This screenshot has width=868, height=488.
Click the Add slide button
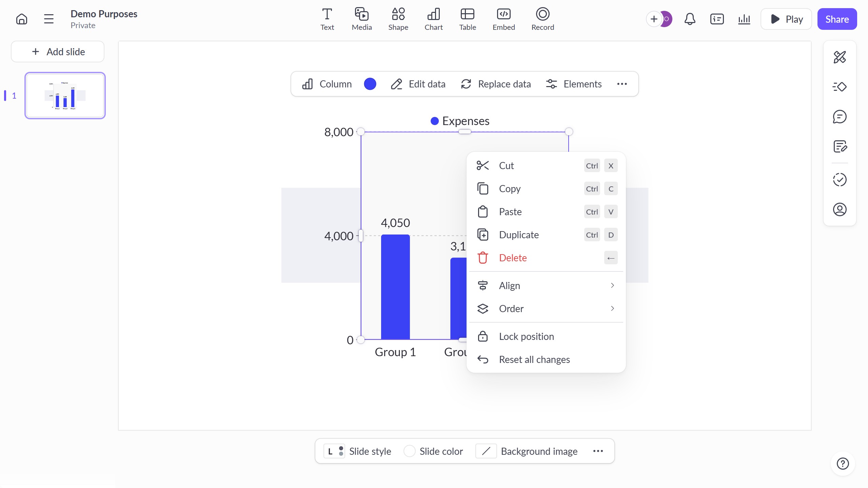coord(58,52)
